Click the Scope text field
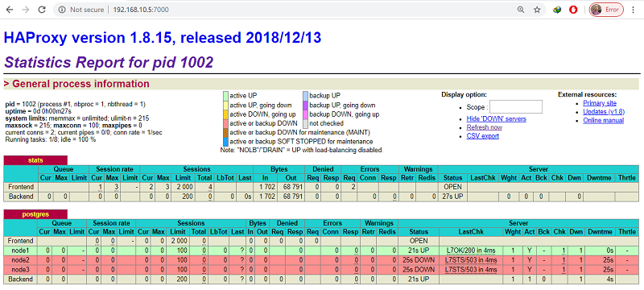Image resolution: width=644 pixels, height=290 pixels. pos(516,107)
